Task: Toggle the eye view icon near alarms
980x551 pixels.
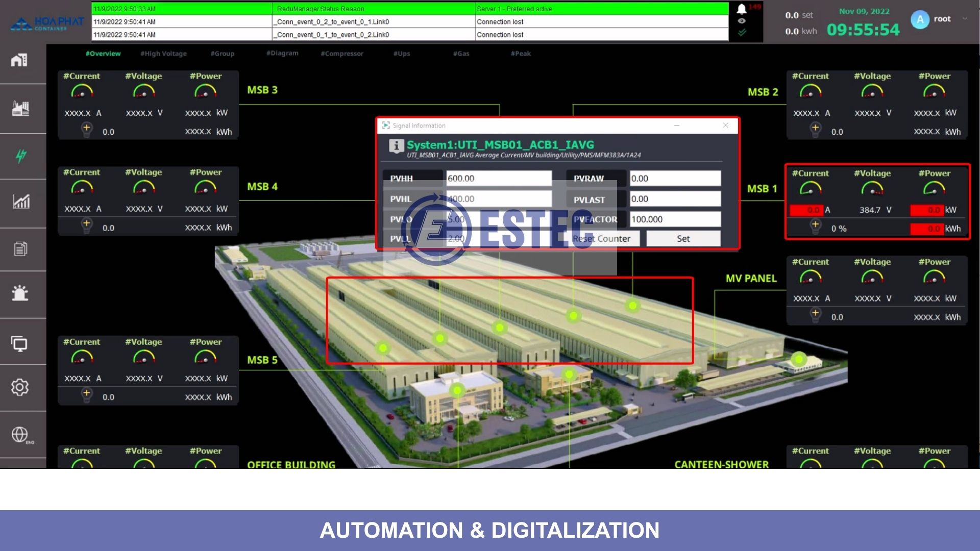Action: click(x=742, y=21)
